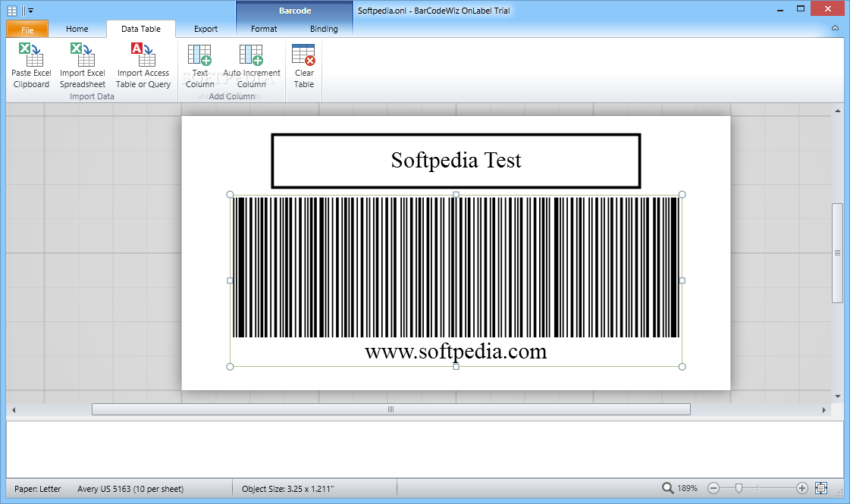Viewport: 850px width, 504px height.
Task: Click the vertical scrollbar down arrow
Action: (x=838, y=396)
